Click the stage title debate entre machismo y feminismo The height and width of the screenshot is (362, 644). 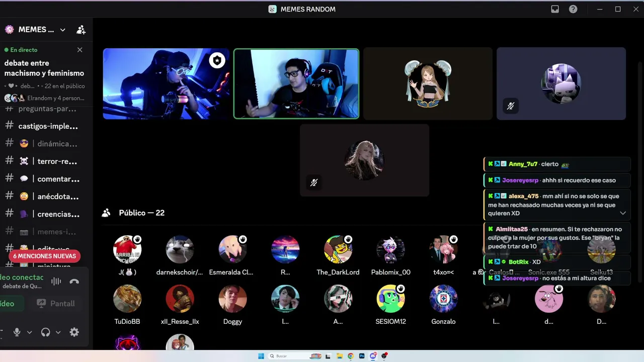[x=44, y=68]
